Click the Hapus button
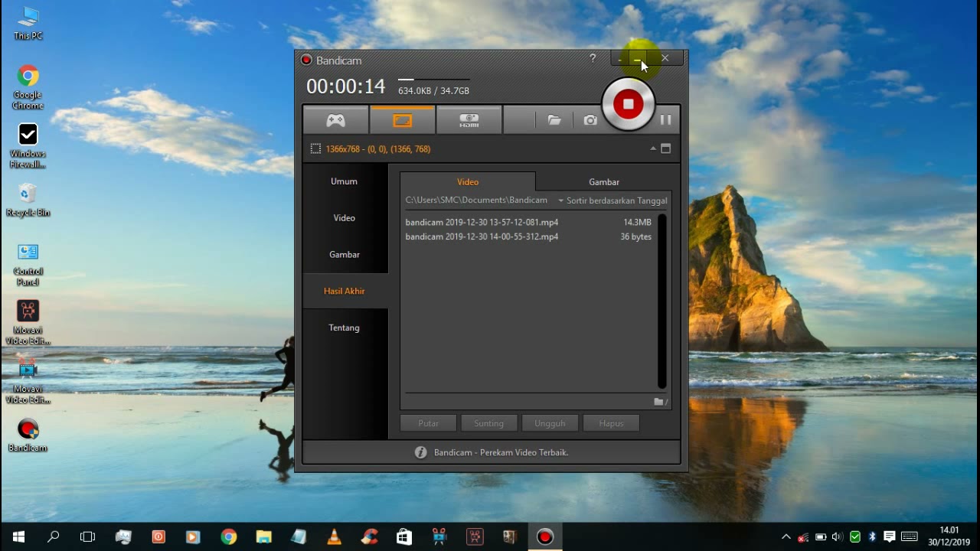The height and width of the screenshot is (551, 980). pyautogui.click(x=611, y=423)
